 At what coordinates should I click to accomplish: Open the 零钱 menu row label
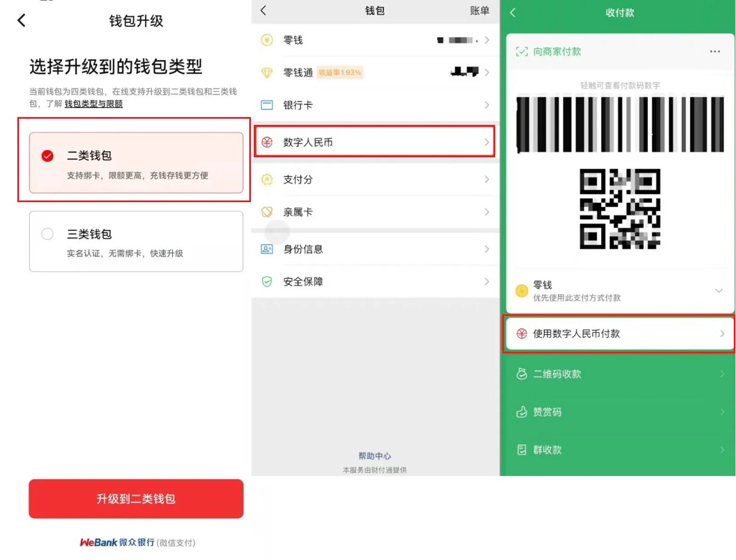pos(293,40)
